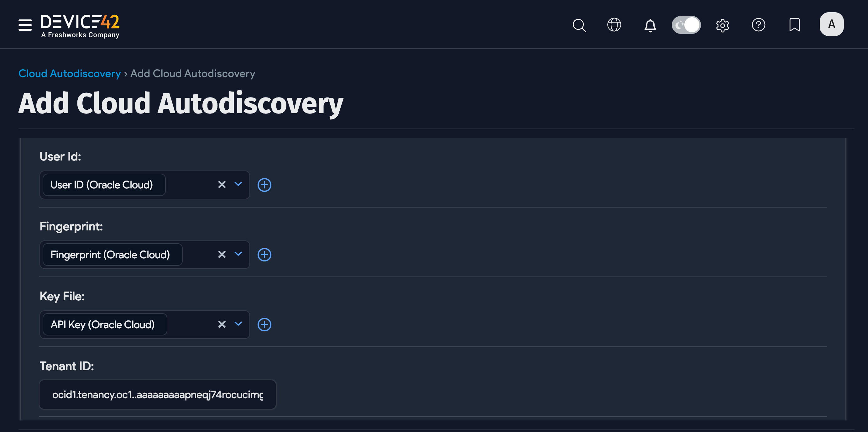Click the Tenant ID input field
The height and width of the screenshot is (432, 868).
pos(157,395)
